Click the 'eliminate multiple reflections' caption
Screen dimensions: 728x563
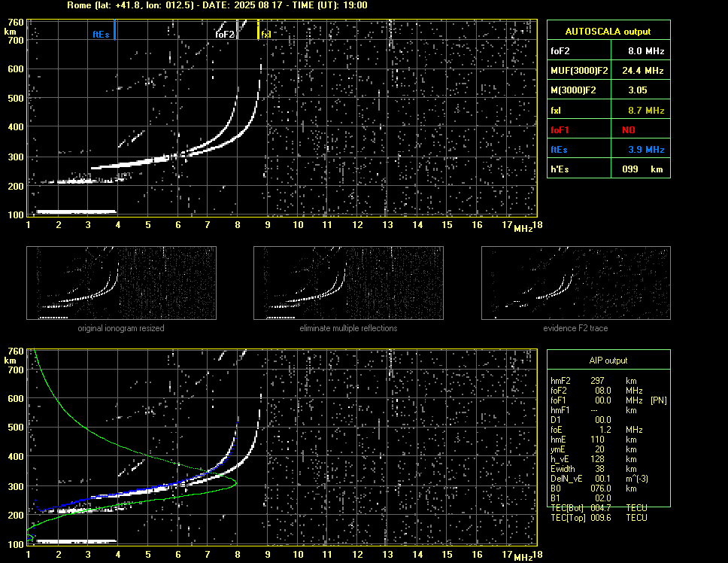tap(348, 328)
